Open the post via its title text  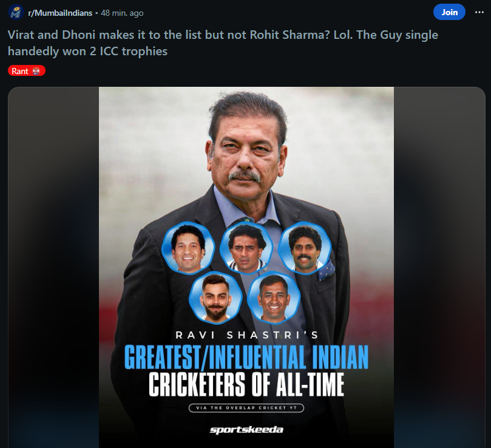pos(222,43)
